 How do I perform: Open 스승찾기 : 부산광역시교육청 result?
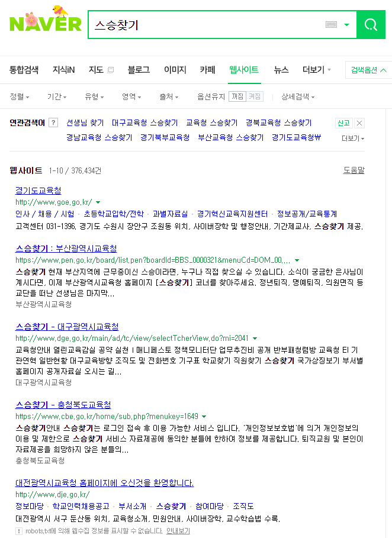pos(66,249)
